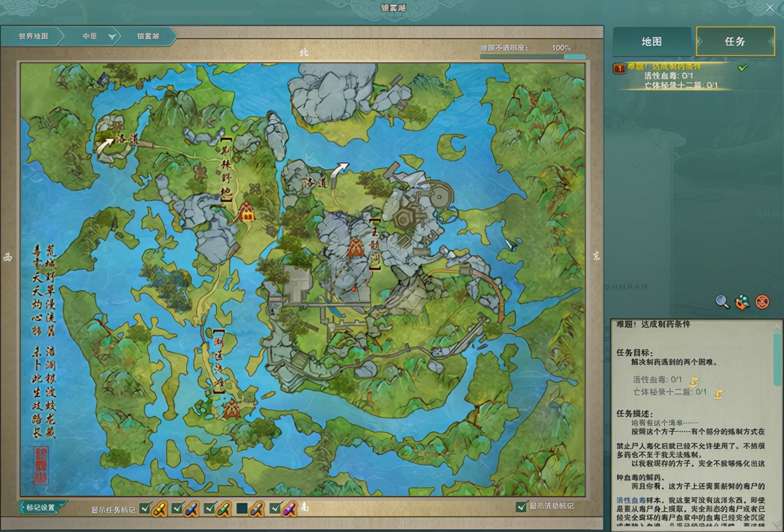The image size is (784, 532).
Task: Click the red seal stamp at map bottom-left
Action: (41, 465)
